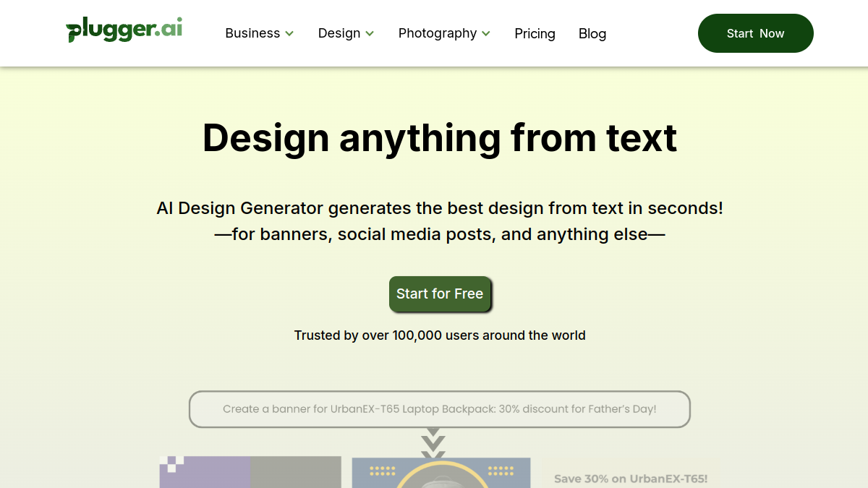This screenshot has height=488, width=868.
Task: Open the purple banner design thumbnail
Action: (250, 472)
